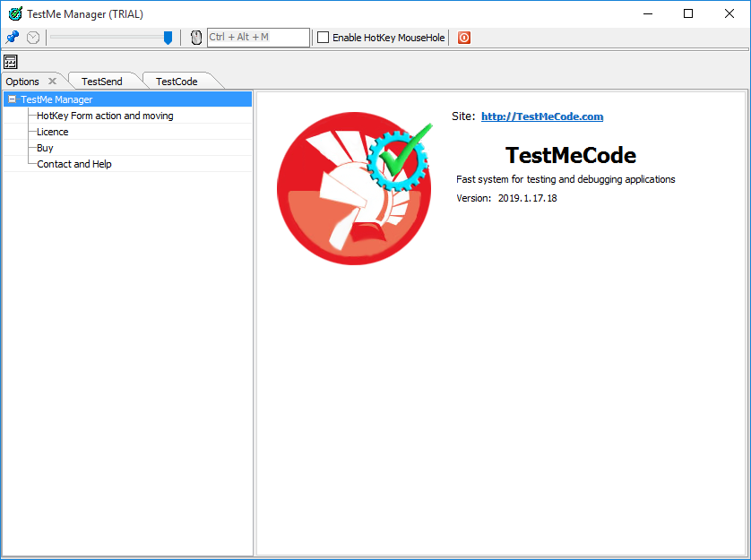Collapse the TestMe Manager tree node

pyautogui.click(x=12, y=99)
